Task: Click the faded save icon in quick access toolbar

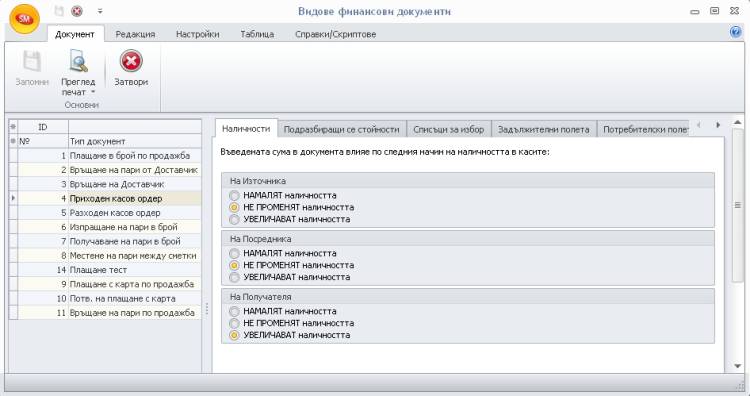Action: (x=59, y=11)
